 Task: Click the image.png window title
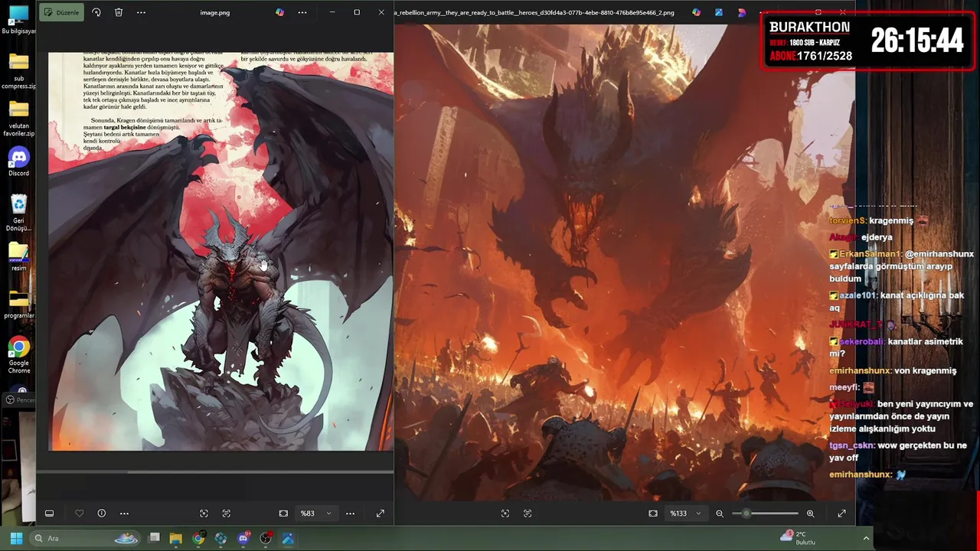pyautogui.click(x=215, y=12)
